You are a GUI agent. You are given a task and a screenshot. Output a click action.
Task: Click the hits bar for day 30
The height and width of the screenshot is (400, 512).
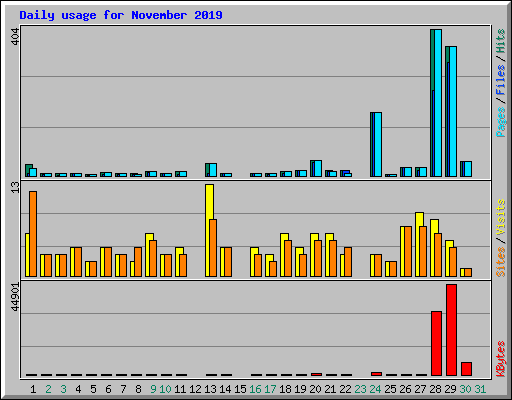point(462,169)
